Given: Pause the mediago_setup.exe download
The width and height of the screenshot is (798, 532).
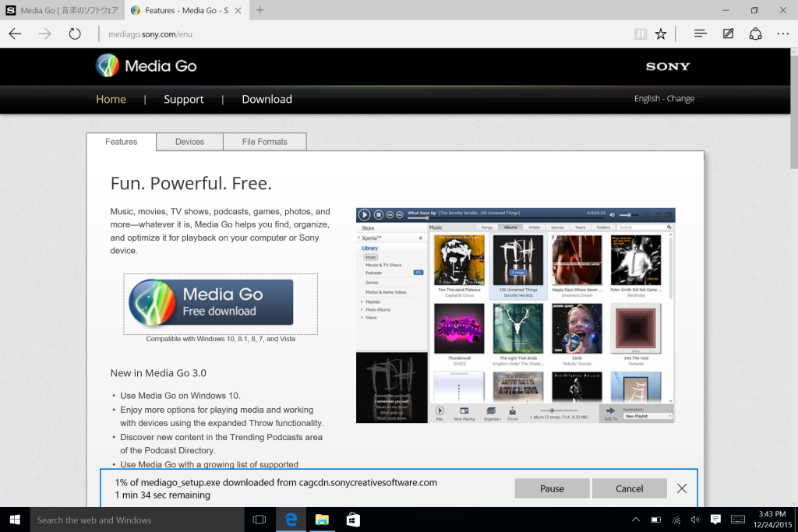Looking at the screenshot, I should pyautogui.click(x=553, y=488).
